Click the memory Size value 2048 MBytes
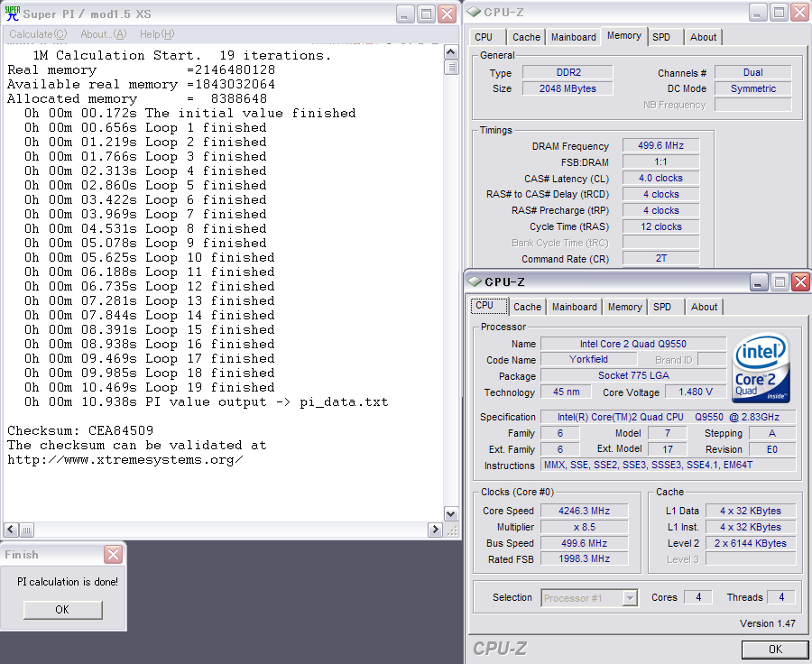This screenshot has width=812, height=664. [x=567, y=88]
